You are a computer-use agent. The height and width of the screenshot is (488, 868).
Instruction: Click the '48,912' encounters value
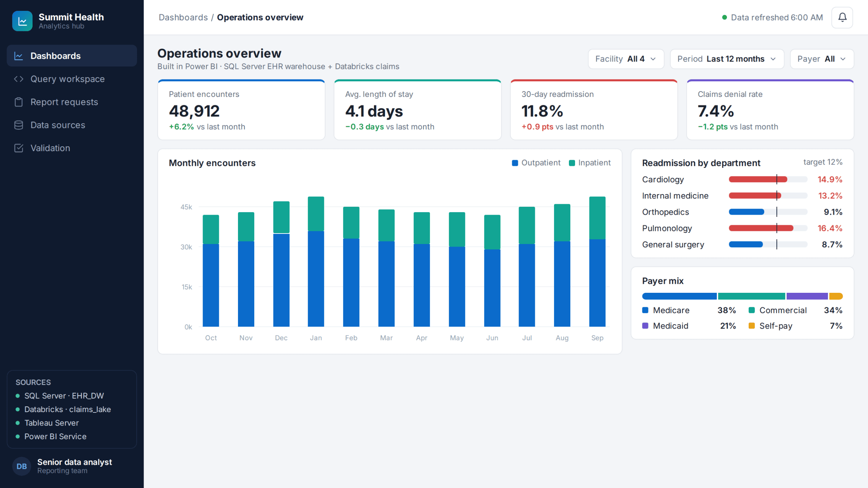tap(194, 111)
